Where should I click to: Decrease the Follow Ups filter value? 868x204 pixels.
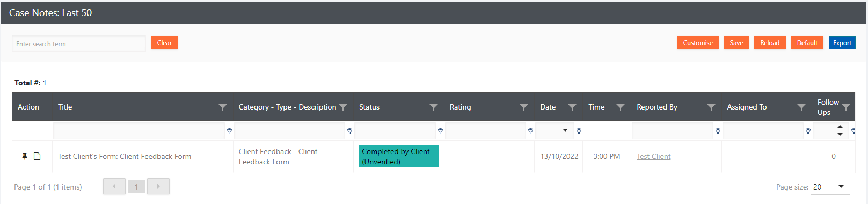pyautogui.click(x=840, y=134)
